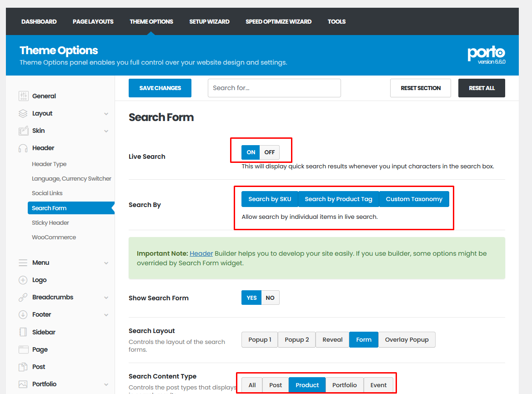Click the Search for... input field
The width and height of the screenshot is (532, 394).
click(x=274, y=88)
